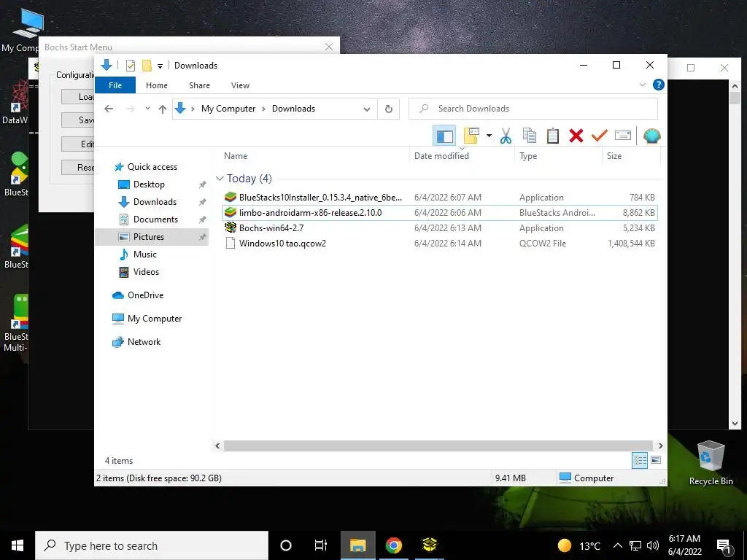Image resolution: width=747 pixels, height=560 pixels.
Task: Open Music in the navigation pane
Action: pyautogui.click(x=145, y=254)
